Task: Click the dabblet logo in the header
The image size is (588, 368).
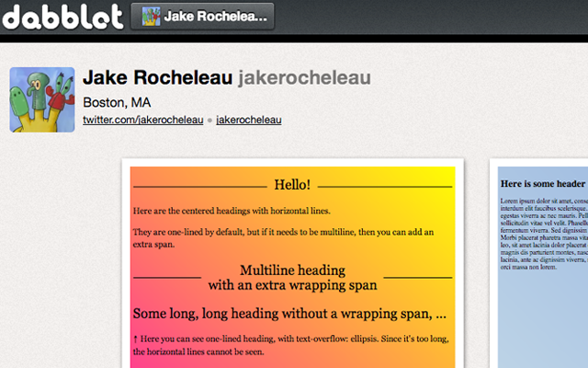Action: pyautogui.click(x=62, y=16)
